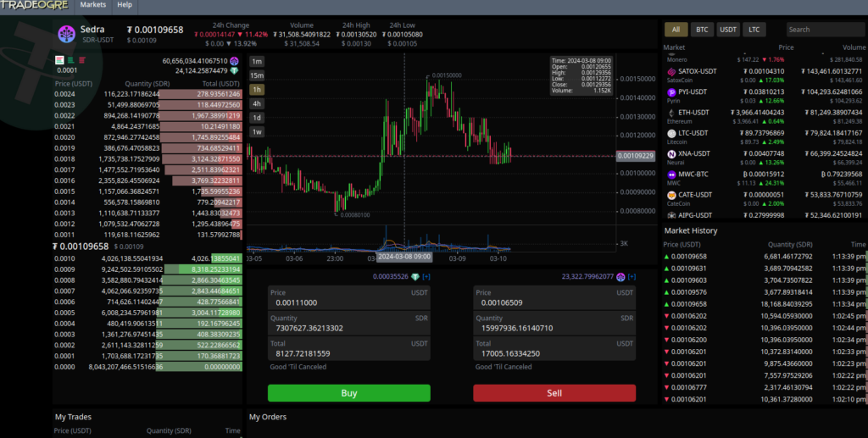Click the PYI-USDT coin icon
This screenshot has width=868, height=438.
pos(671,92)
